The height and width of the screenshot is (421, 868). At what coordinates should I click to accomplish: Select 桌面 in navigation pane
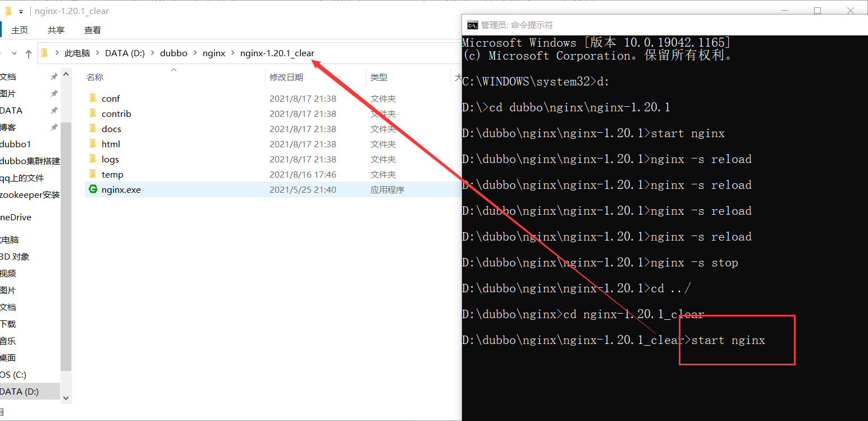point(8,357)
